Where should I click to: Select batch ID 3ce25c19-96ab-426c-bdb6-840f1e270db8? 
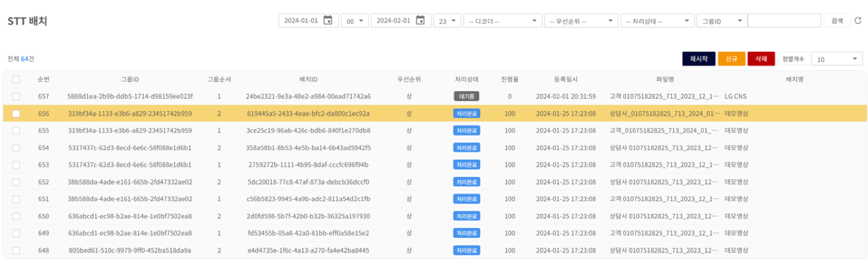308,130
